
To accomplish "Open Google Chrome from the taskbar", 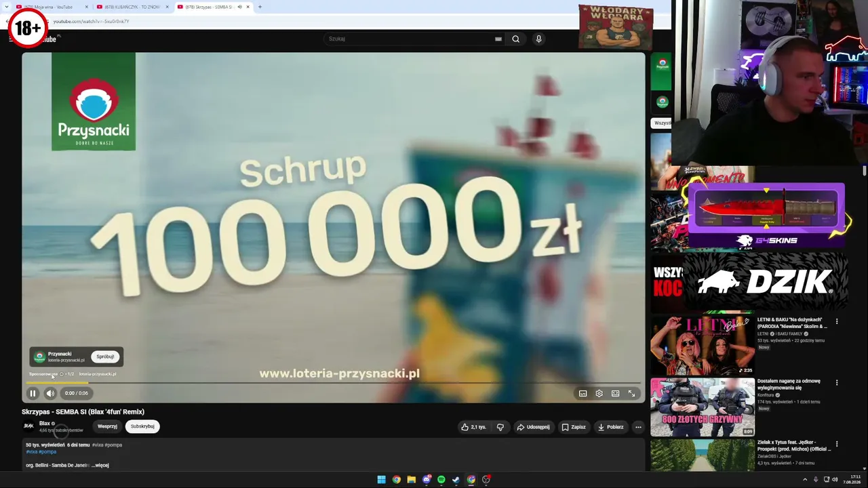I will click(396, 480).
